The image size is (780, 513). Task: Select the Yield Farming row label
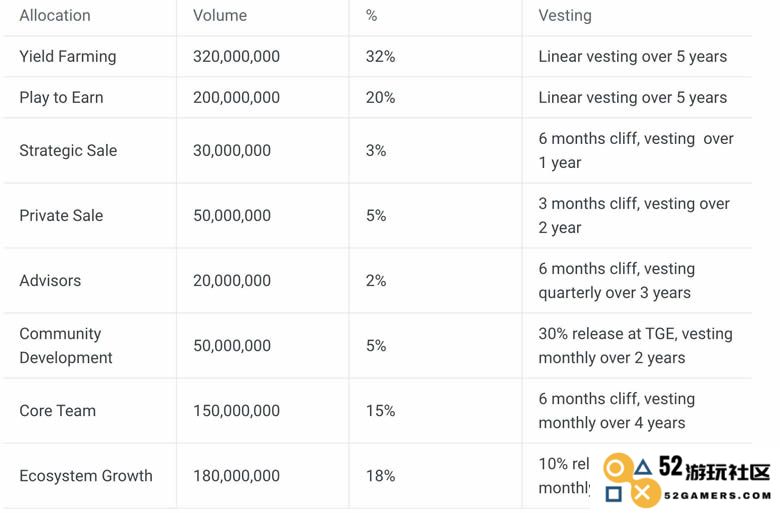click(x=68, y=56)
